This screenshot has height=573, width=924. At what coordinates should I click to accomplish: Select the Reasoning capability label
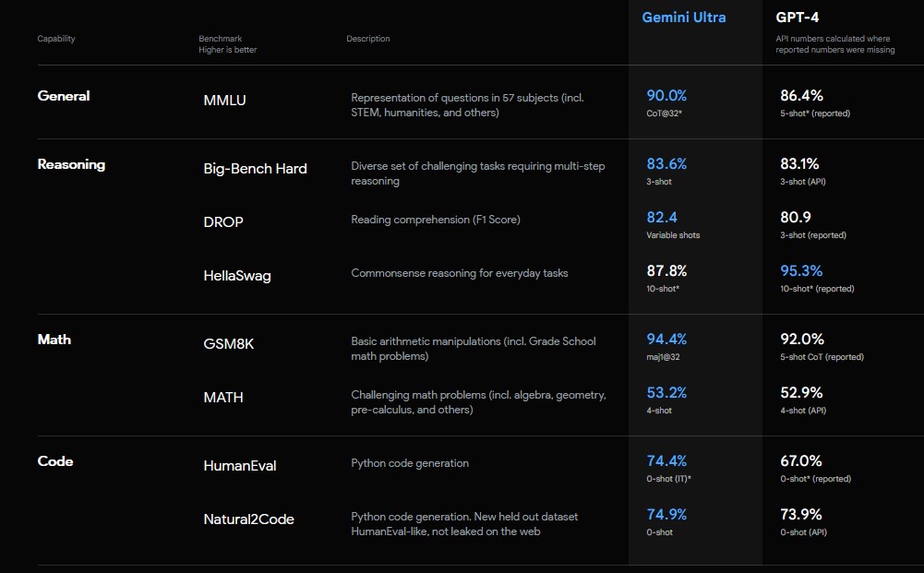pyautogui.click(x=71, y=164)
